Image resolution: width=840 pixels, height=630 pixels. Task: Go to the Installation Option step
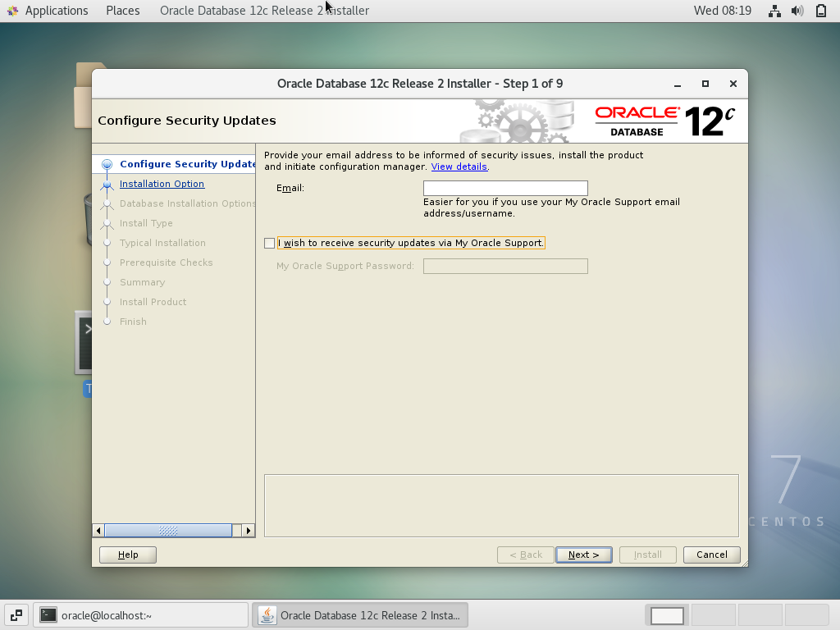point(162,184)
